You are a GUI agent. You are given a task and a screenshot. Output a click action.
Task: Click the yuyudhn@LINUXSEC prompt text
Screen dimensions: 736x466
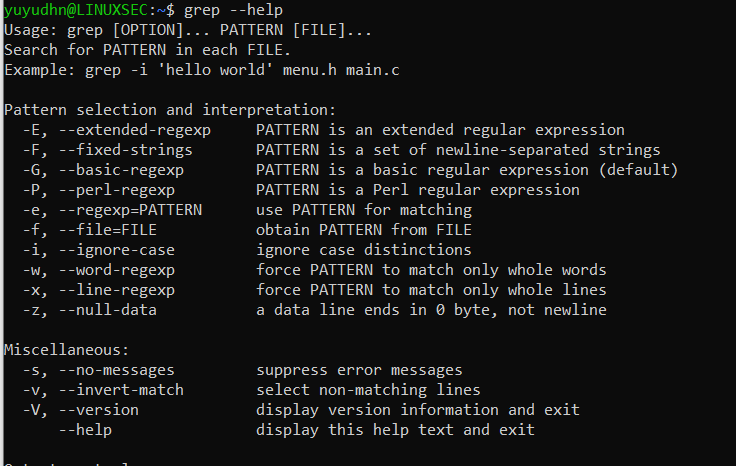pyautogui.click(x=76, y=10)
